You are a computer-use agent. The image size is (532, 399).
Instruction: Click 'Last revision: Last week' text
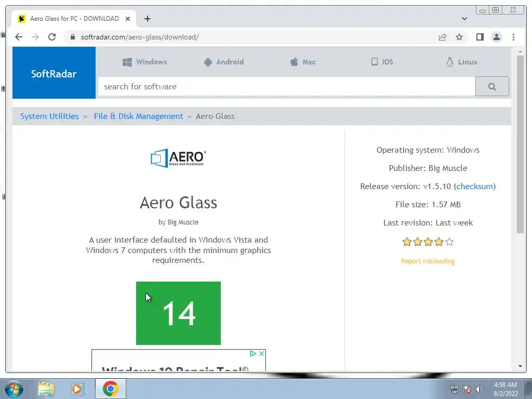click(428, 222)
